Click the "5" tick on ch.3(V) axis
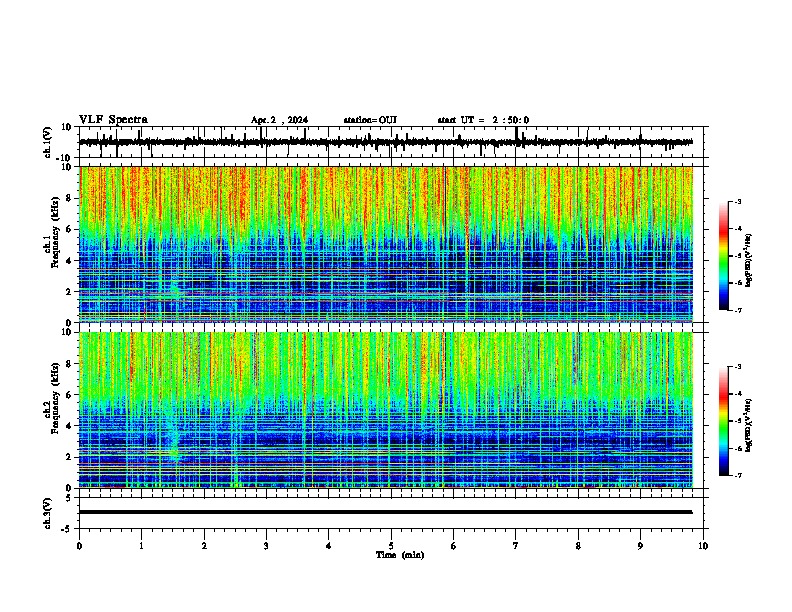This screenshot has height=612, width=792. (x=69, y=498)
